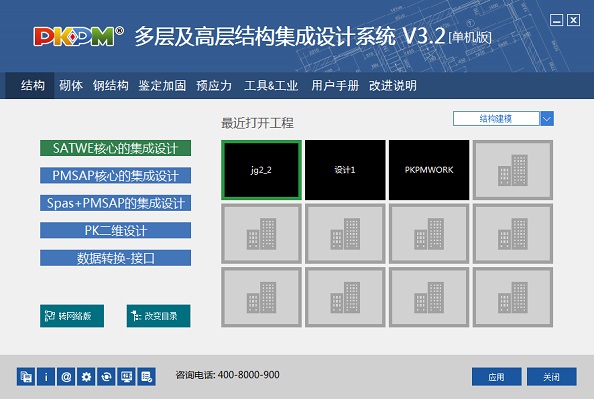594x399 pixels.
Task: Click the file copy/save icon at bottom left
Action: 26,377
